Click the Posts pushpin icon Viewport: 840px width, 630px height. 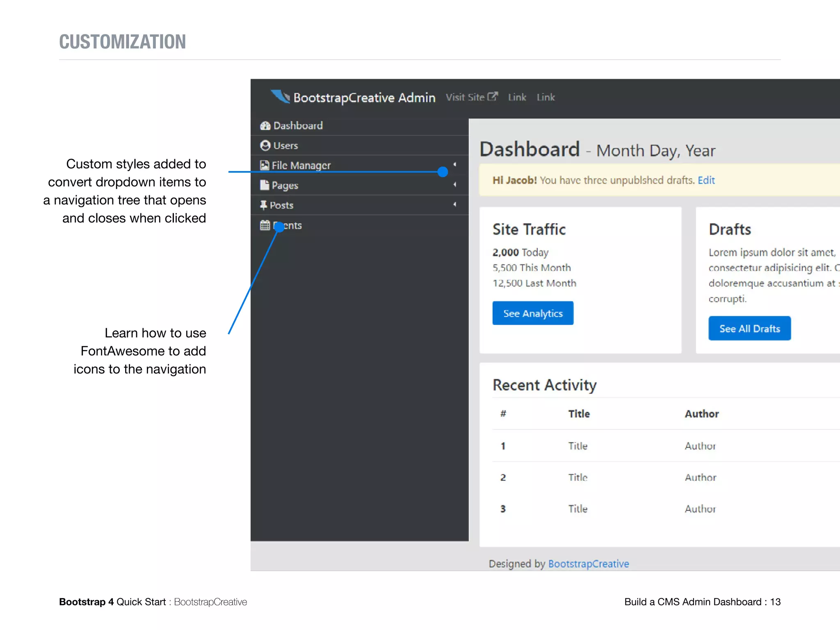264,205
